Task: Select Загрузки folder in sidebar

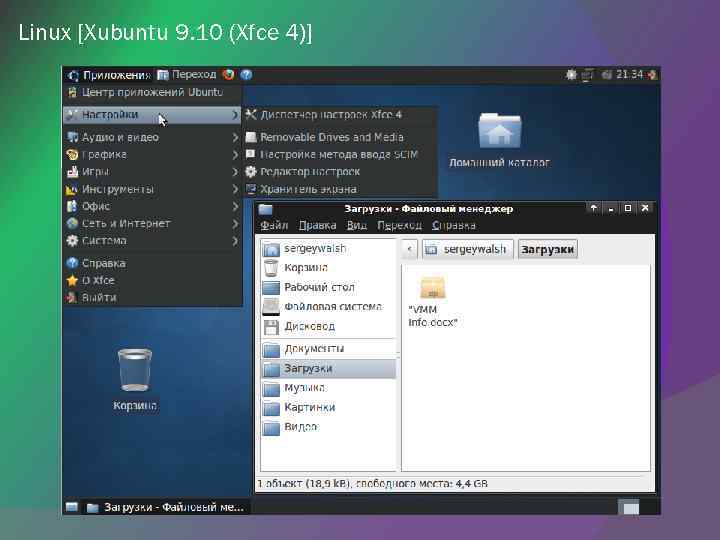Action: pos(328,369)
